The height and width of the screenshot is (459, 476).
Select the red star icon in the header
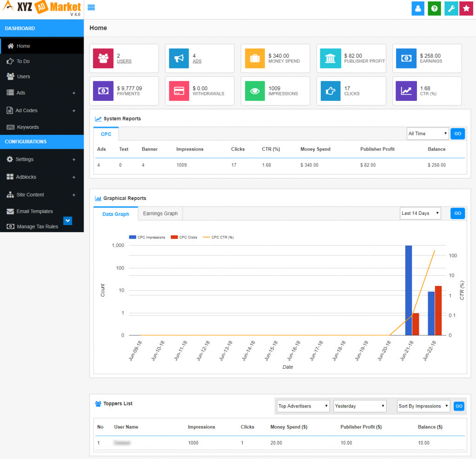click(x=466, y=8)
